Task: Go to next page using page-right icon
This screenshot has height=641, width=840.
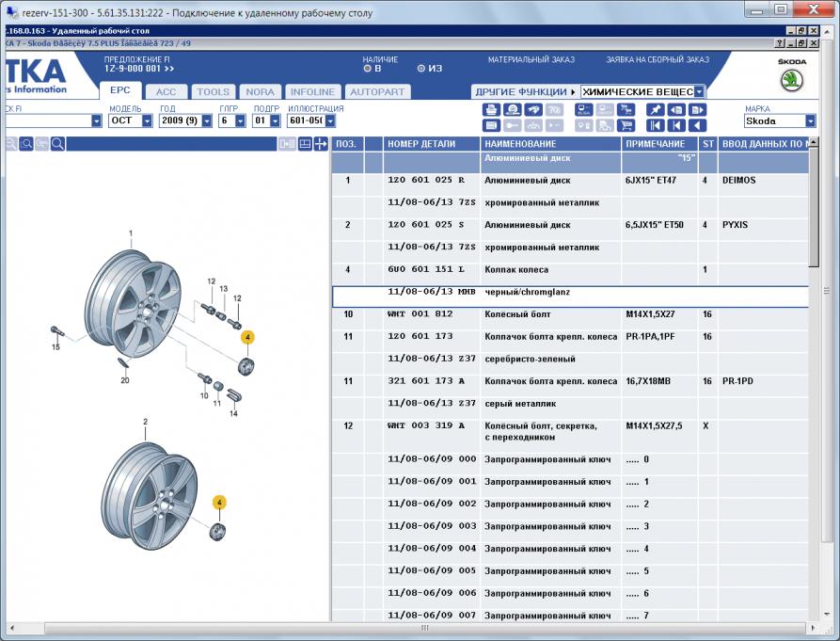Action: [697, 110]
